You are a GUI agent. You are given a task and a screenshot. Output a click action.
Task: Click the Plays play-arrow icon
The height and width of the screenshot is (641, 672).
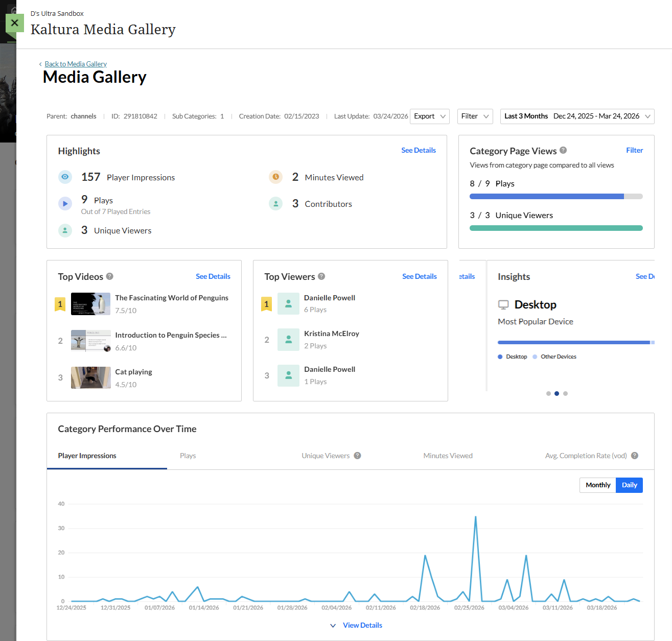[65, 203]
